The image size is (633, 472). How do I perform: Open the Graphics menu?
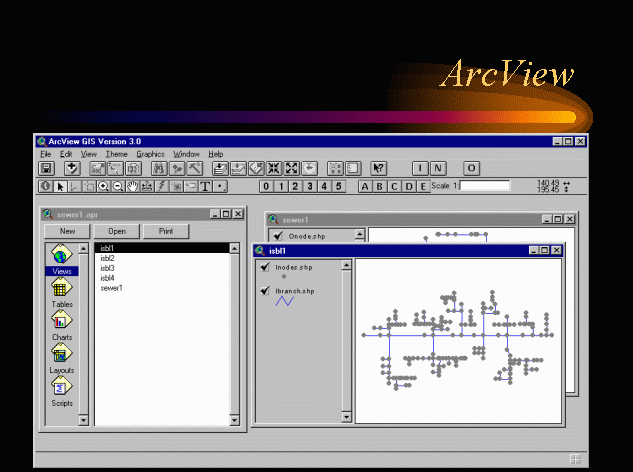[x=150, y=154]
